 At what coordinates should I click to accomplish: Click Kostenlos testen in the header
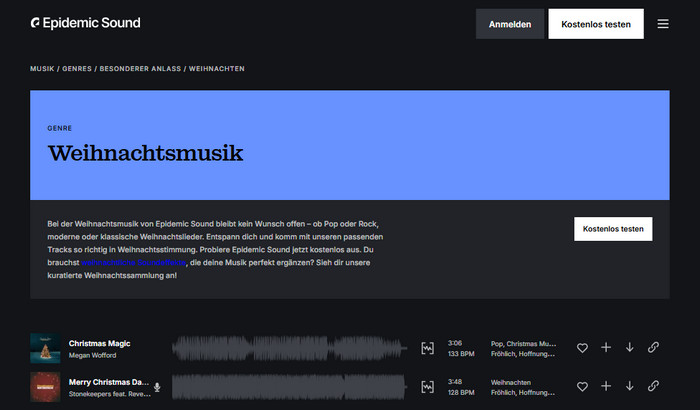click(x=596, y=24)
